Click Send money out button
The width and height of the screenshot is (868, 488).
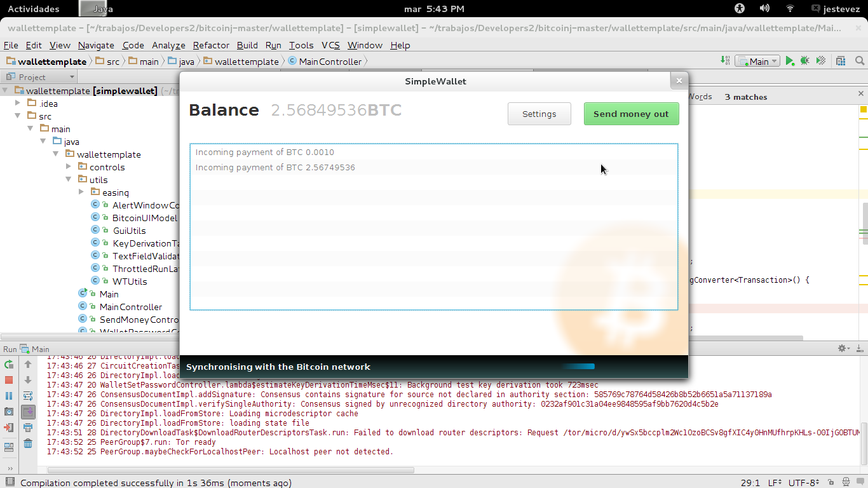coord(631,114)
